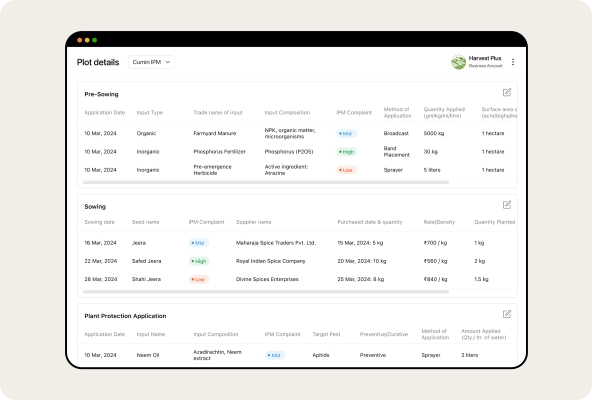Click the Royal Indian Spice Company supplier
The width and height of the screenshot is (592, 400).
click(270, 261)
